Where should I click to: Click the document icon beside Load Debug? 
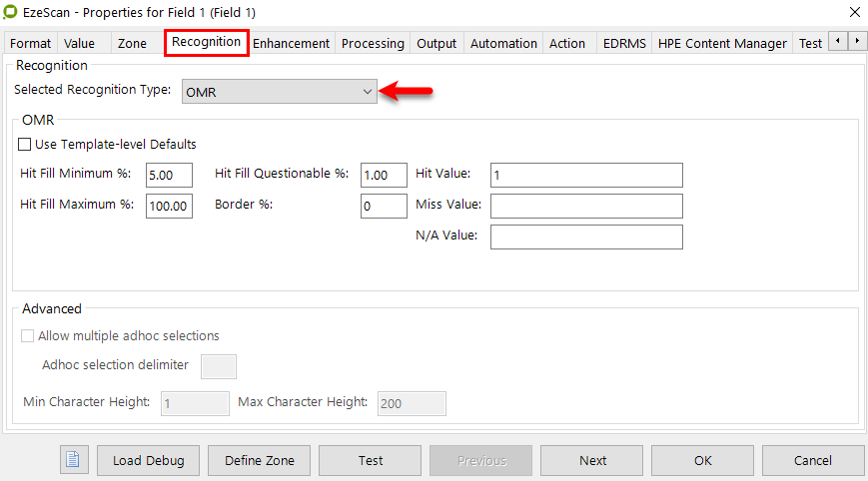tap(75, 460)
